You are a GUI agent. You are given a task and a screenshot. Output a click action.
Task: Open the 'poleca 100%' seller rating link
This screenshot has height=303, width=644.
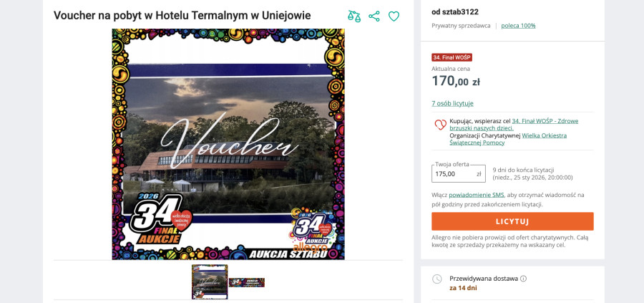[x=518, y=26]
